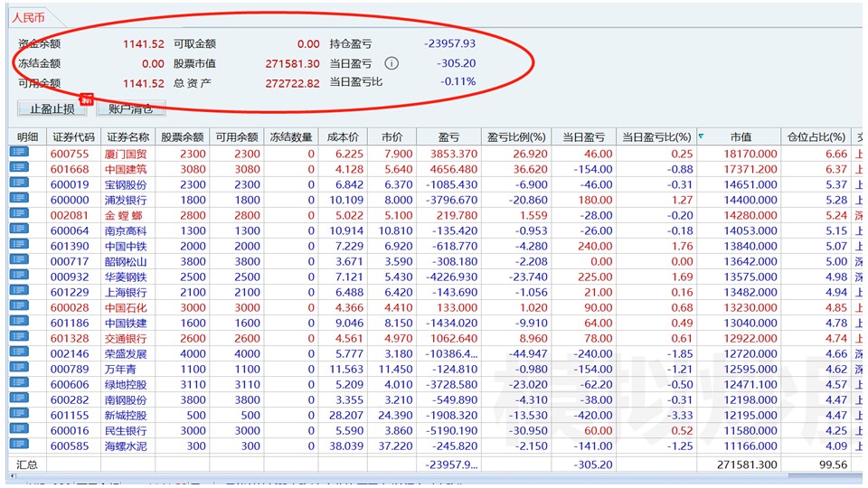Select stock code 600585
The image size is (868, 488).
tap(70, 446)
